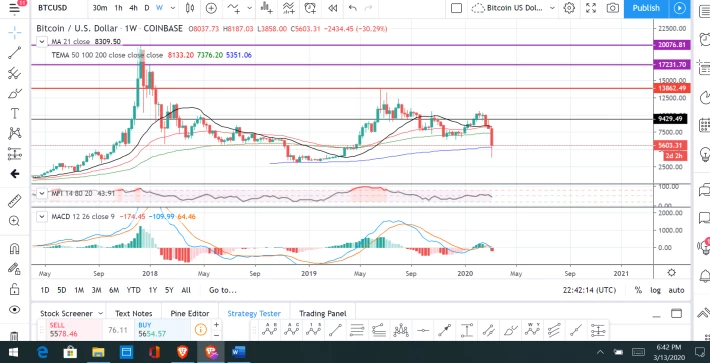This screenshot has width=710, height=363.
Task: Click the Go to... date button
Action: point(223,290)
